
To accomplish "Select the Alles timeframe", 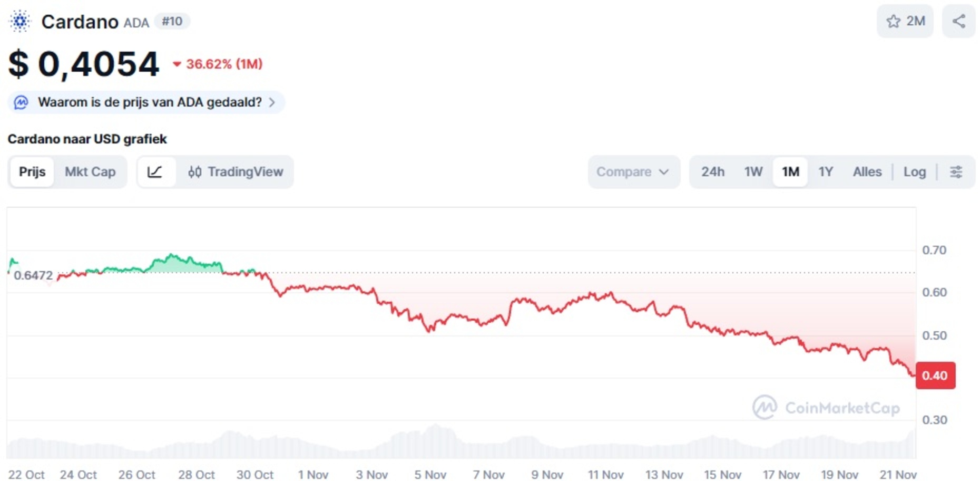I will [867, 172].
